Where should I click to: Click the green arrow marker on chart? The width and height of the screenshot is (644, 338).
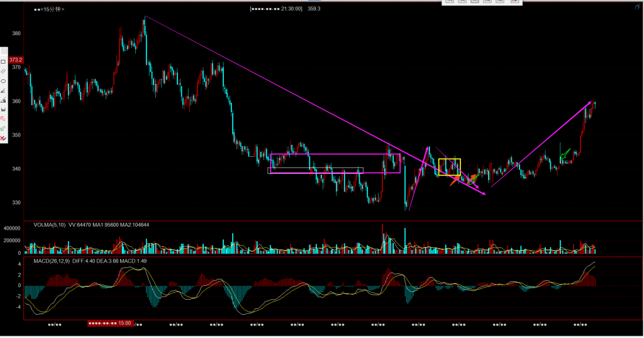564,153
